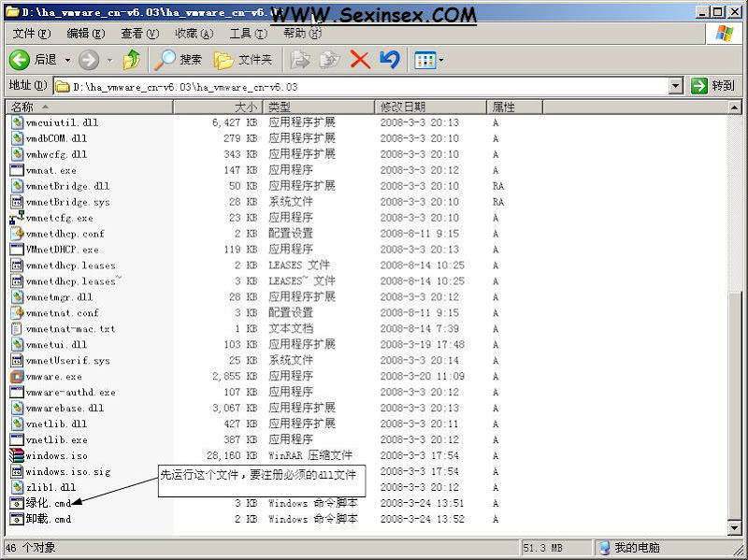This screenshot has width=748, height=560.
Task: Select the file name vnetlib.exe
Action: coord(56,439)
